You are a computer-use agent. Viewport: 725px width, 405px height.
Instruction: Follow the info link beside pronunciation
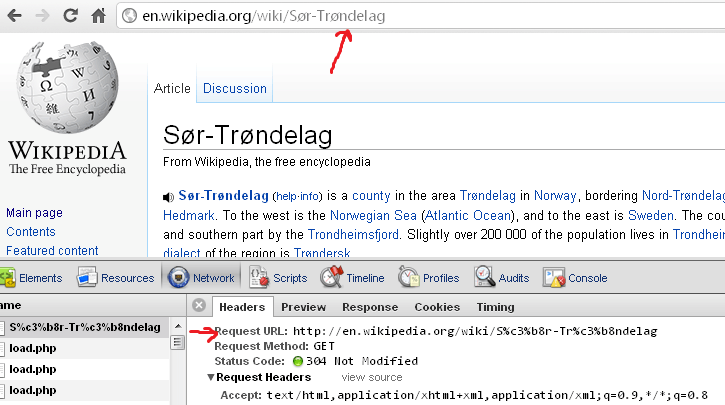[x=309, y=196]
